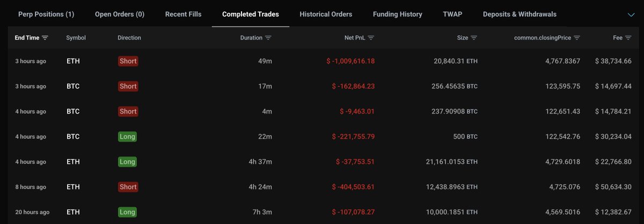This screenshot has height=224, width=644.
Task: Select the Historical Orders tab
Action: pyautogui.click(x=326, y=14)
